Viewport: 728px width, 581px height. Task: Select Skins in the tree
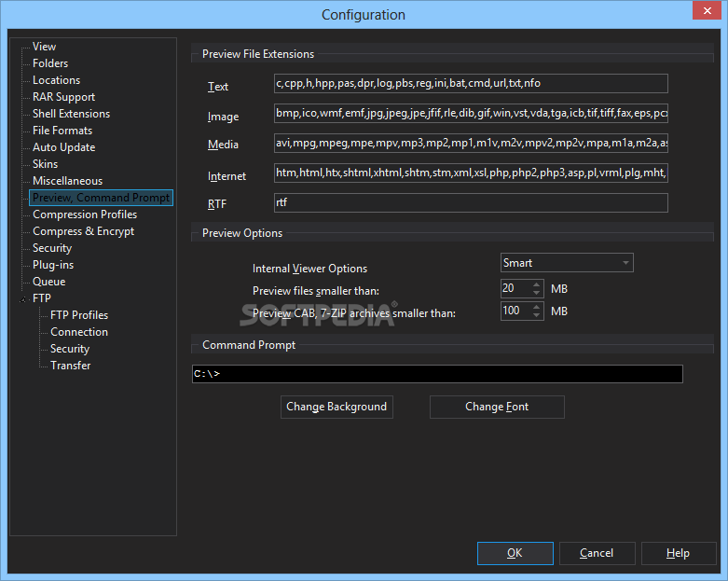[45, 164]
